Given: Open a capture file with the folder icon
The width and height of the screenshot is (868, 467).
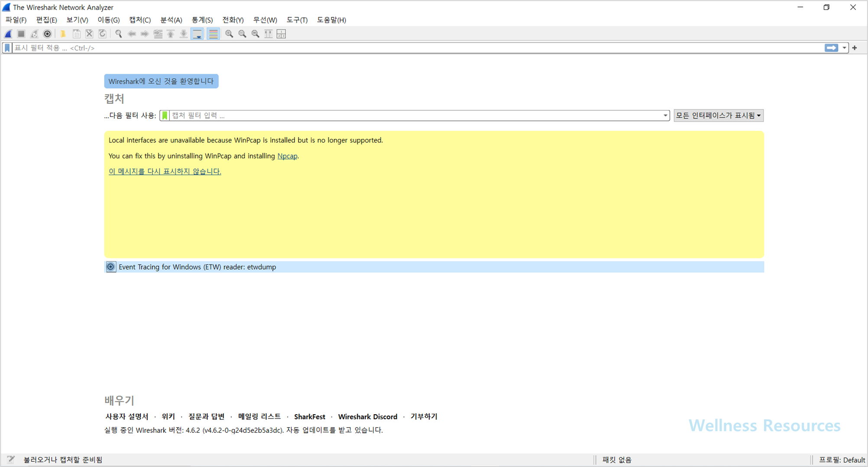Looking at the screenshot, I should pyautogui.click(x=63, y=34).
